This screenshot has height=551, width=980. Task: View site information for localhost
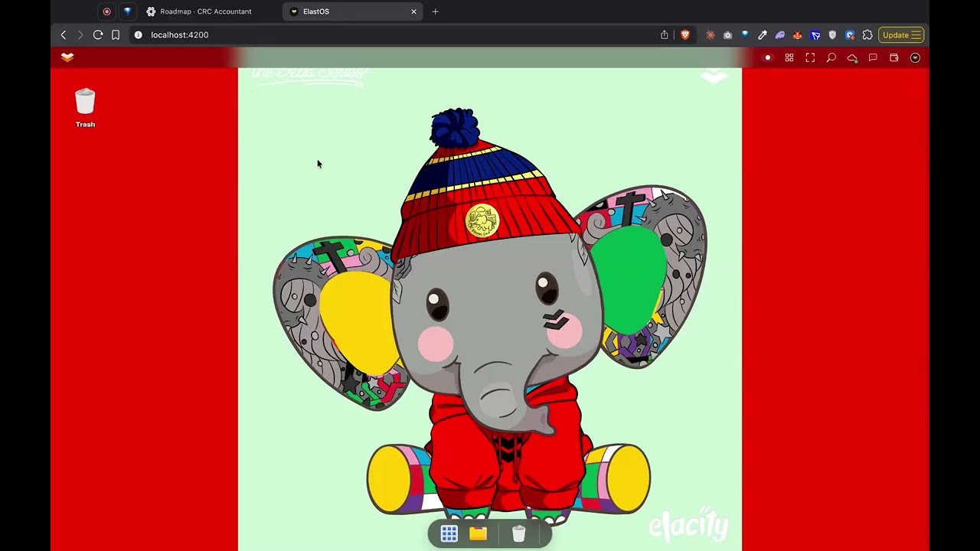[139, 34]
